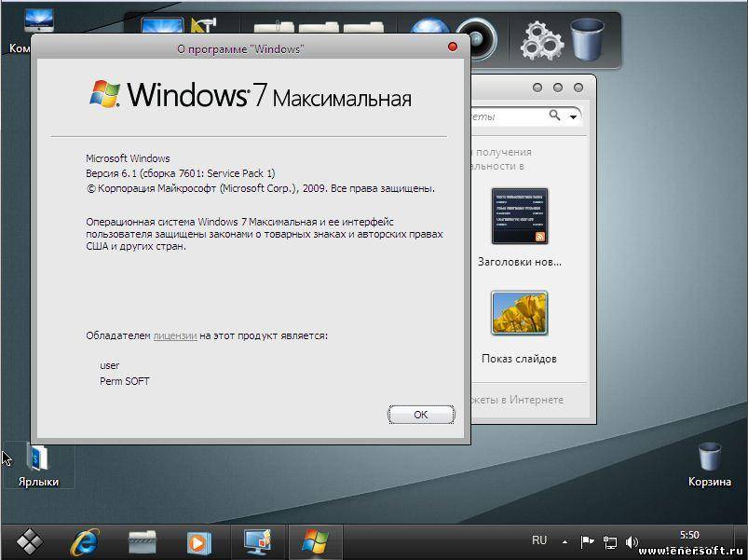
Task: Open the file explorer folder on taskbar
Action: 143,542
